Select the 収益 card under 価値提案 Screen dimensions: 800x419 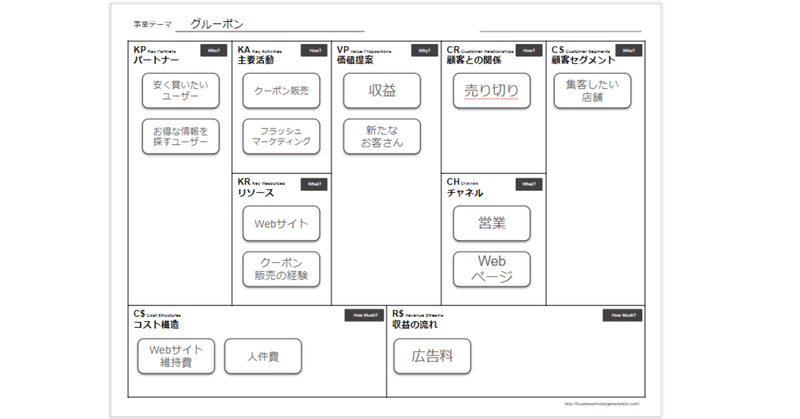pyautogui.click(x=382, y=91)
